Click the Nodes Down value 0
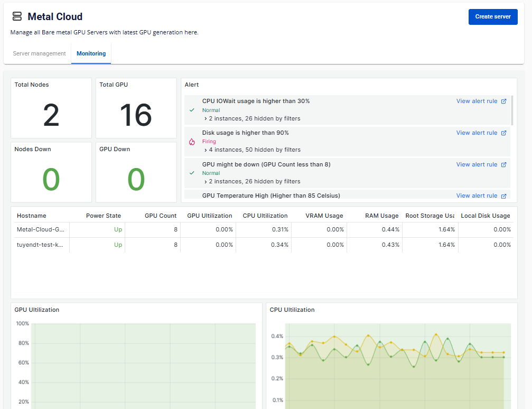The image size is (532, 409). point(51,179)
